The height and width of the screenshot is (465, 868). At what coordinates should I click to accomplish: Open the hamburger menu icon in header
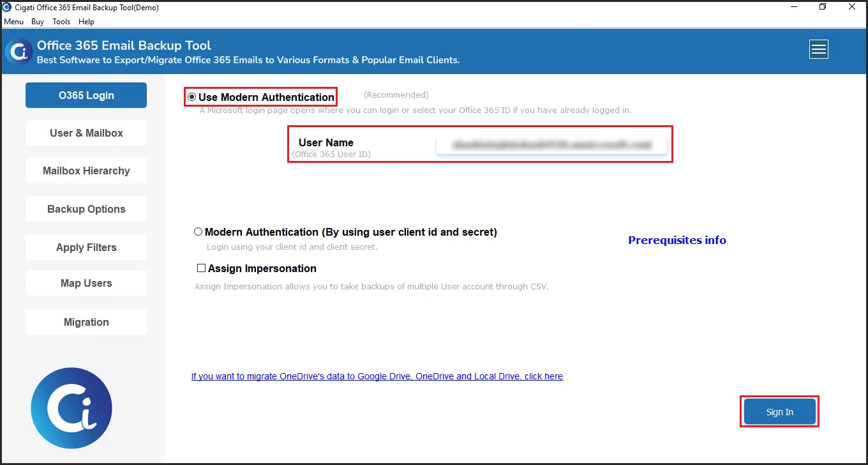(818, 49)
